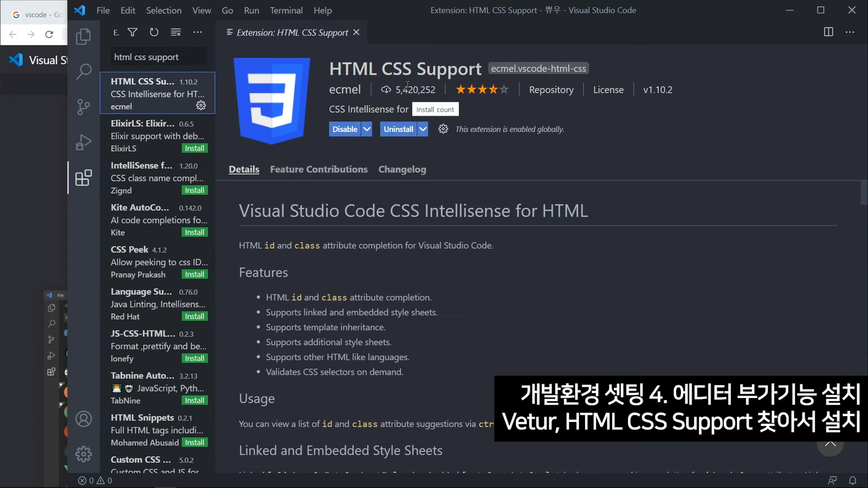Install the CSS Peek extension
868x488 pixels.
coord(194,275)
